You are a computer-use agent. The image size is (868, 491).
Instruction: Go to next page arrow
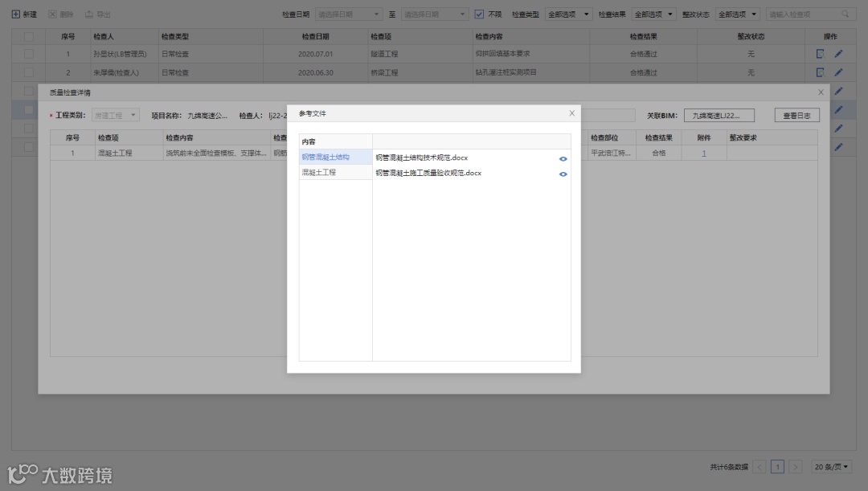tap(796, 467)
